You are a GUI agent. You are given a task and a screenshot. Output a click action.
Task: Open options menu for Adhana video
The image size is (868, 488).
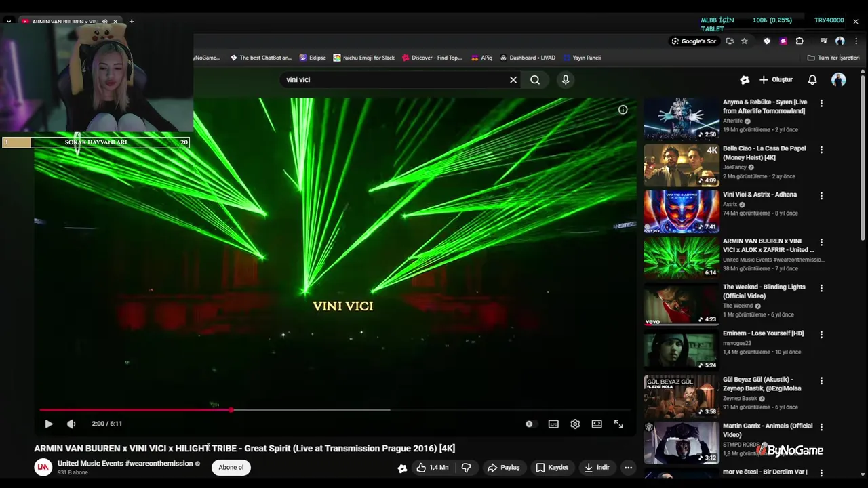click(821, 196)
